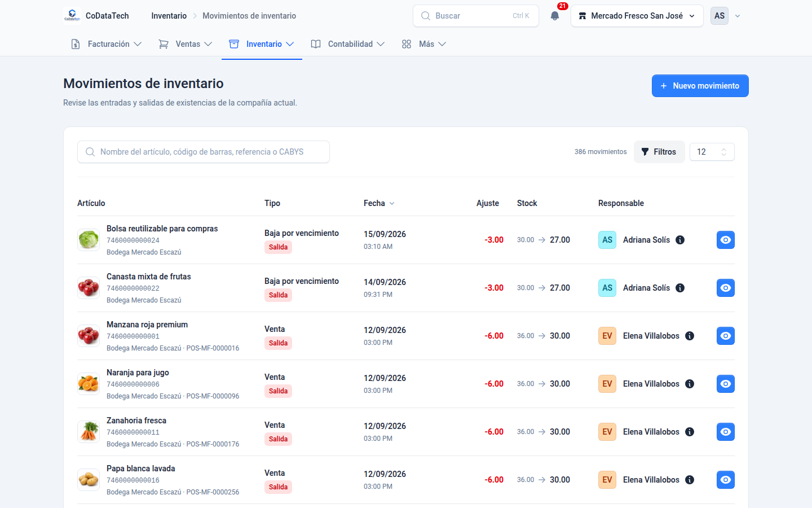Click Bolsa reutilizable para compras thumbnail
This screenshot has width=812, height=508.
tap(89, 240)
